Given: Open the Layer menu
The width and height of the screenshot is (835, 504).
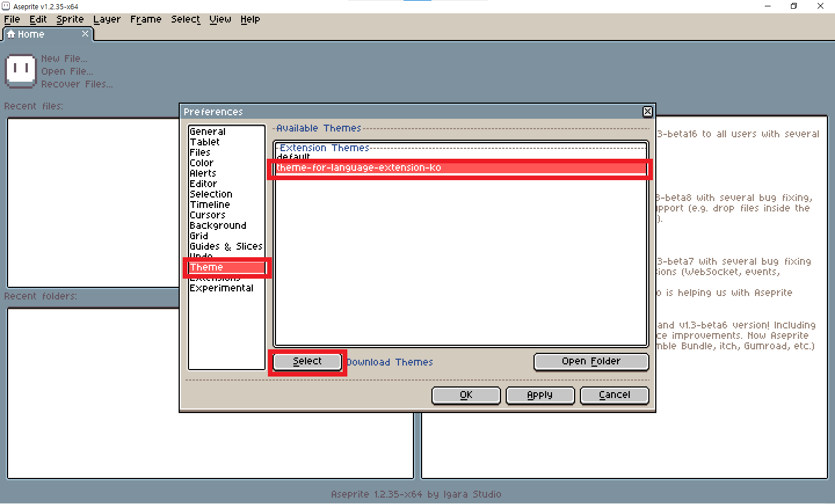Looking at the screenshot, I should coord(107,19).
